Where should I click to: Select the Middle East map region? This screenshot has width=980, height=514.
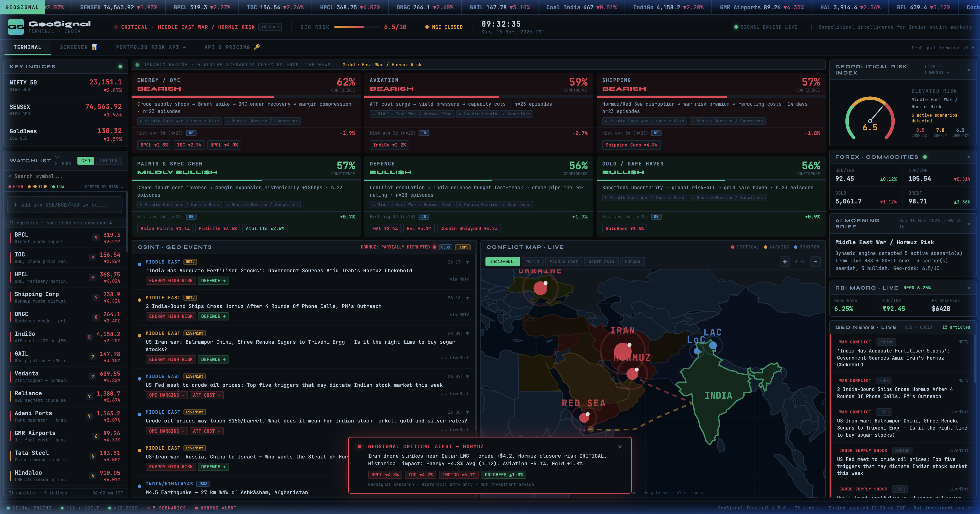[x=563, y=262]
